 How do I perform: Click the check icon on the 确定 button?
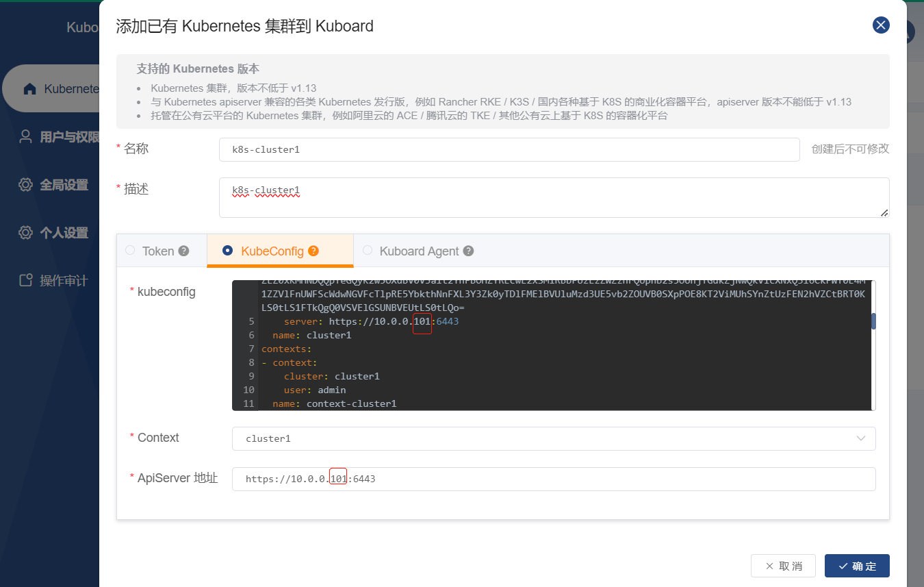click(x=843, y=566)
